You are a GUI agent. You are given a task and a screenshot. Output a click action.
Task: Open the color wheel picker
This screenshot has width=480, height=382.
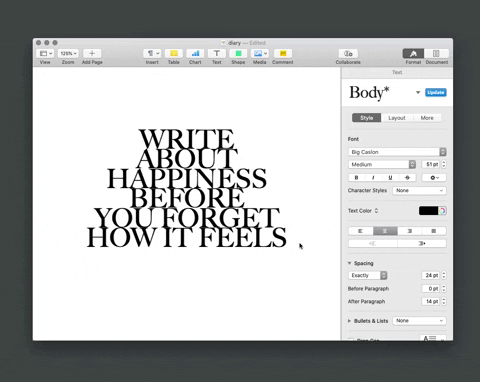pos(442,211)
